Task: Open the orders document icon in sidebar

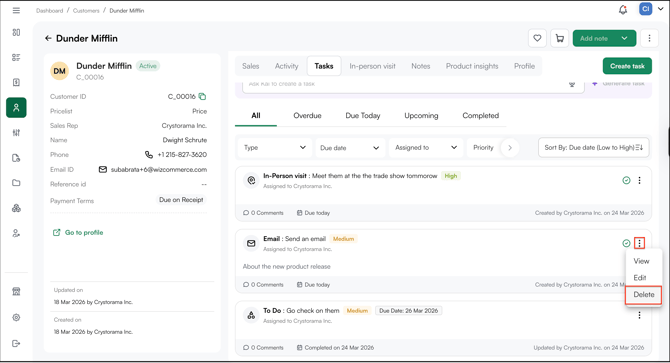Action: 16,82
